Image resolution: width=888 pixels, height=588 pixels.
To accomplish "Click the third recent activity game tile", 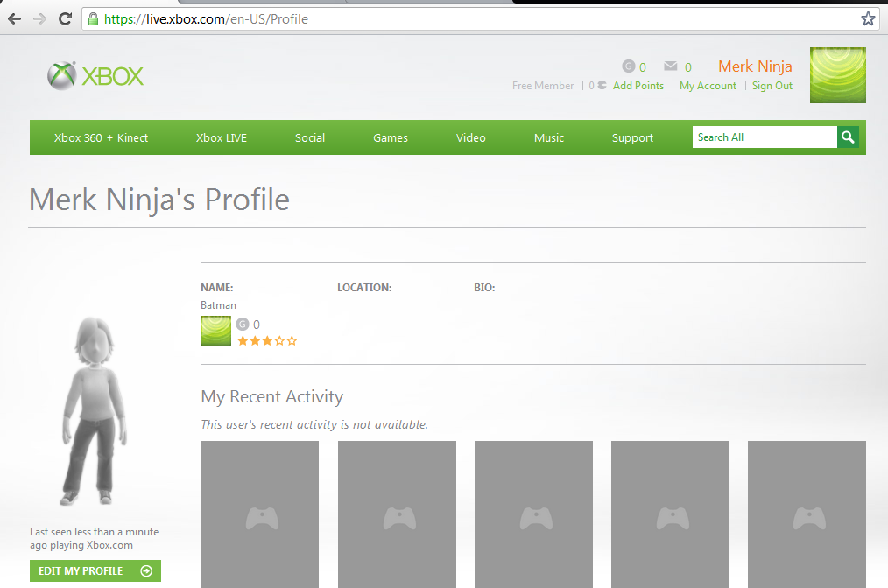I will 533,514.
